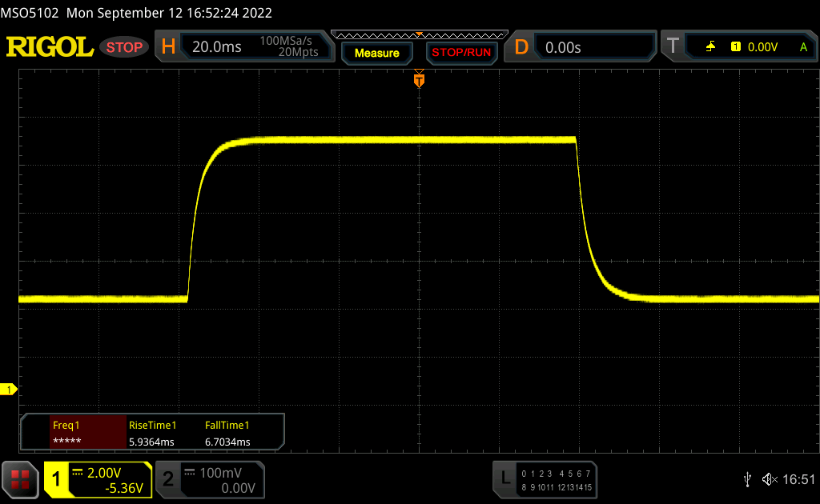820x504 pixels.
Task: Select the Freq1 measurement item
Action: (88, 434)
